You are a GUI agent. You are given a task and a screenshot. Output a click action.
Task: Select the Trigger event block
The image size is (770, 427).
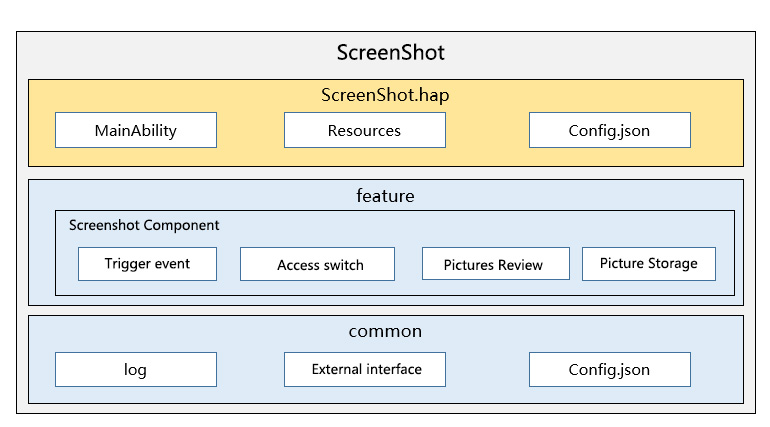pyautogui.click(x=147, y=264)
